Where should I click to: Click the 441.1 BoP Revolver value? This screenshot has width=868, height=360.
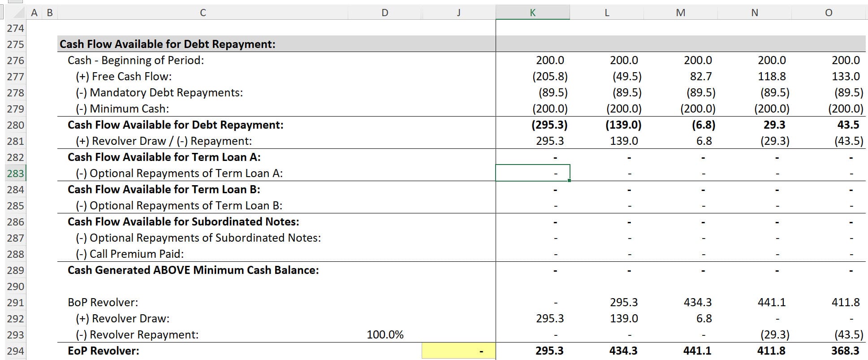772,302
